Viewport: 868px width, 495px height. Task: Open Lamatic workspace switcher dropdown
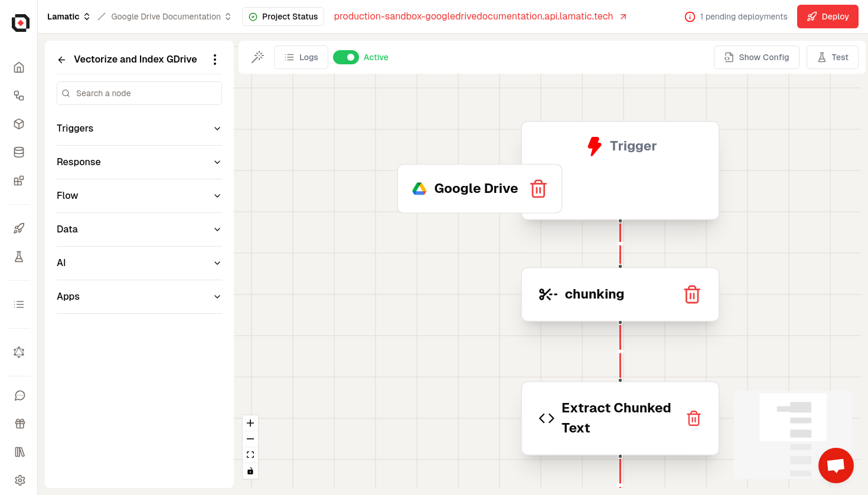[68, 17]
